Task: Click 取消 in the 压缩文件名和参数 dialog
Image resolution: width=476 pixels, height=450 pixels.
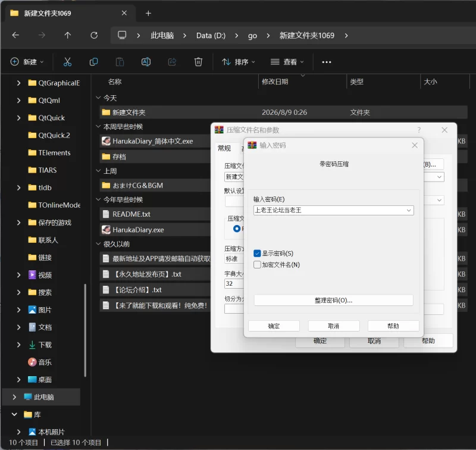Action: 374,342
